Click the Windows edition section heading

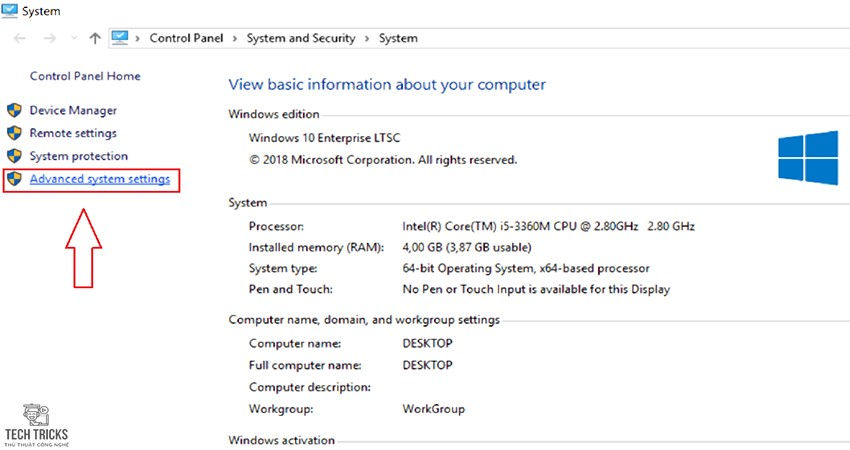(274, 114)
